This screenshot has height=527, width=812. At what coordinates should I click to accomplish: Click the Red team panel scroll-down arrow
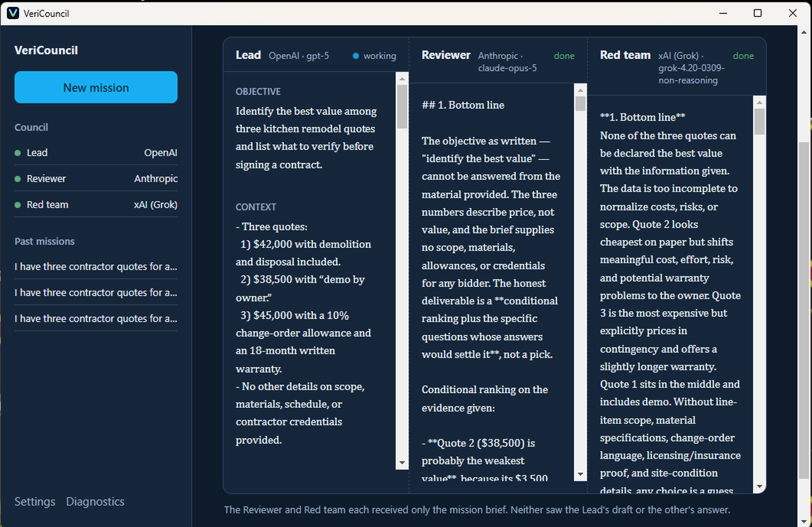pos(760,486)
